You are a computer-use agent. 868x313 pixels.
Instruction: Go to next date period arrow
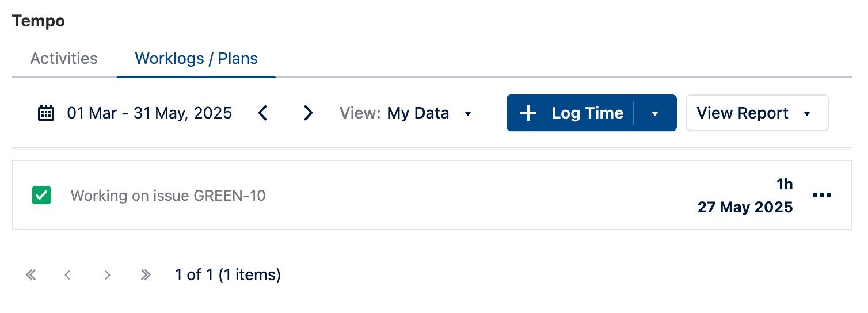click(309, 113)
